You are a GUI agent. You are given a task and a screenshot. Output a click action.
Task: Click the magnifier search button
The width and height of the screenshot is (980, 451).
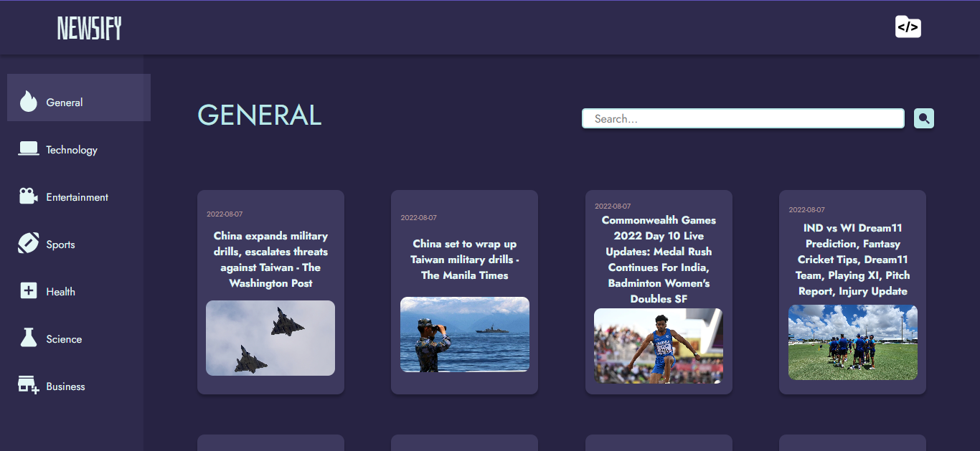924,118
